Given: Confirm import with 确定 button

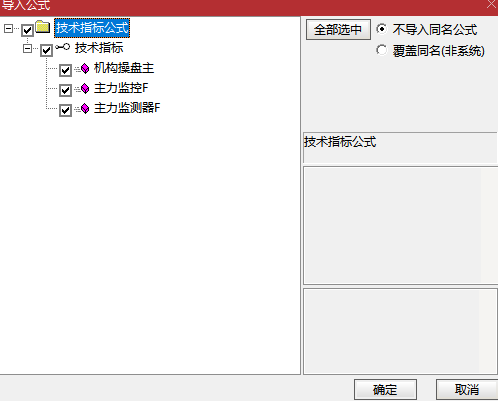Looking at the screenshot, I should [385, 389].
